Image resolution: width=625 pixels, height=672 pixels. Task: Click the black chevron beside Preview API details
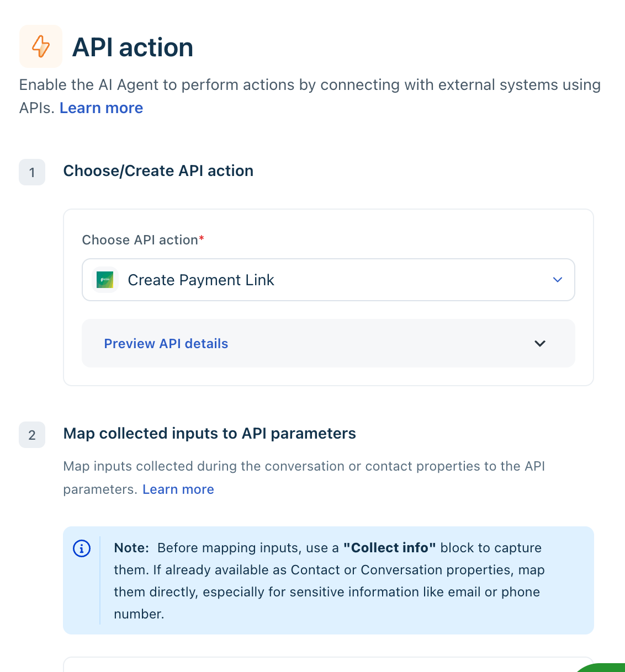point(540,343)
